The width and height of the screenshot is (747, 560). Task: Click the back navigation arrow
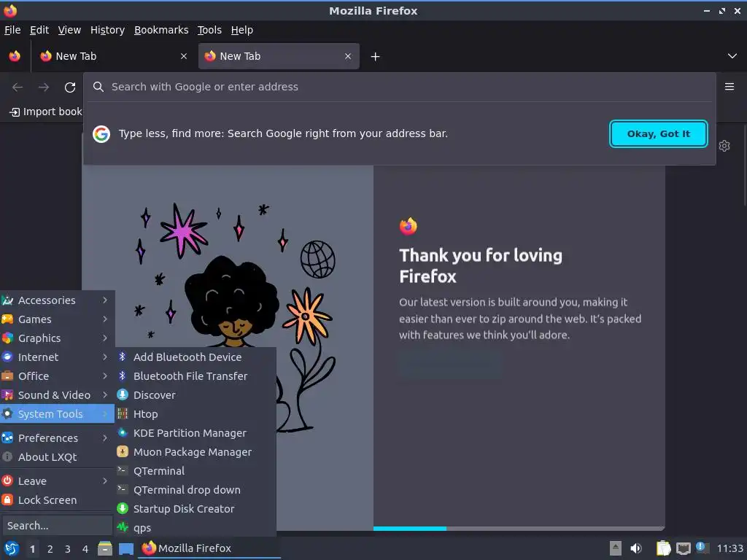[x=18, y=87]
